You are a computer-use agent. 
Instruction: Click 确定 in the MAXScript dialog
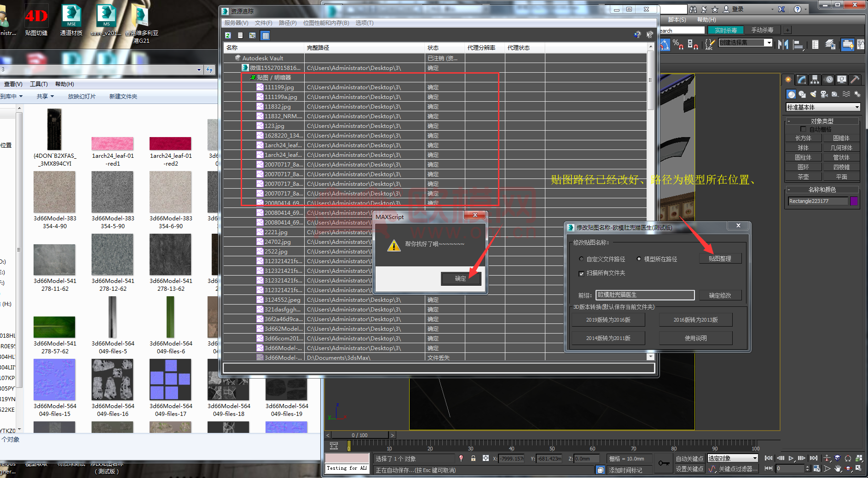coord(461,278)
